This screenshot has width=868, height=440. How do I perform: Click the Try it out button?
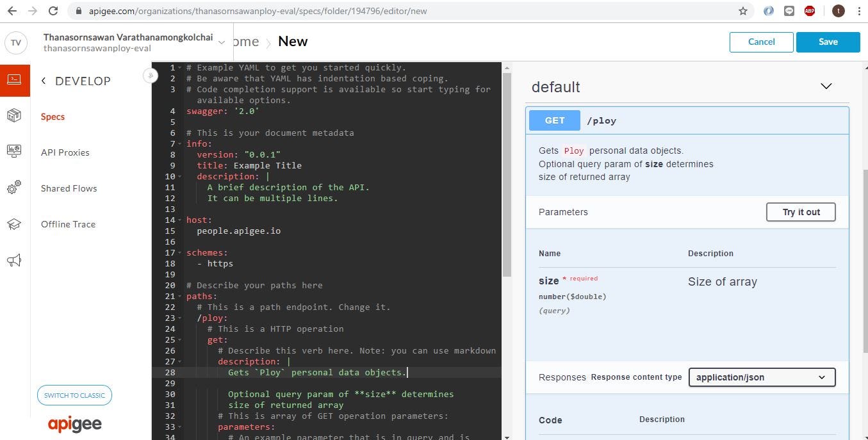coord(800,211)
